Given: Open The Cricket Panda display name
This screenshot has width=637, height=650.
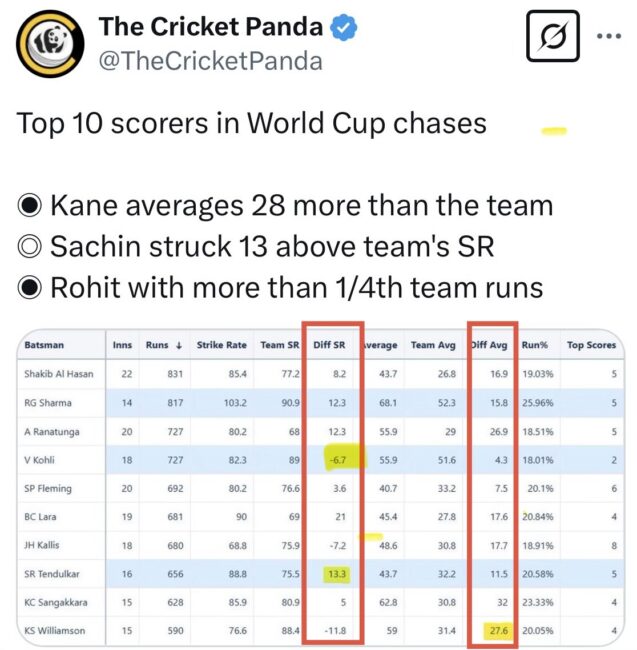Looking at the screenshot, I should click(211, 27).
